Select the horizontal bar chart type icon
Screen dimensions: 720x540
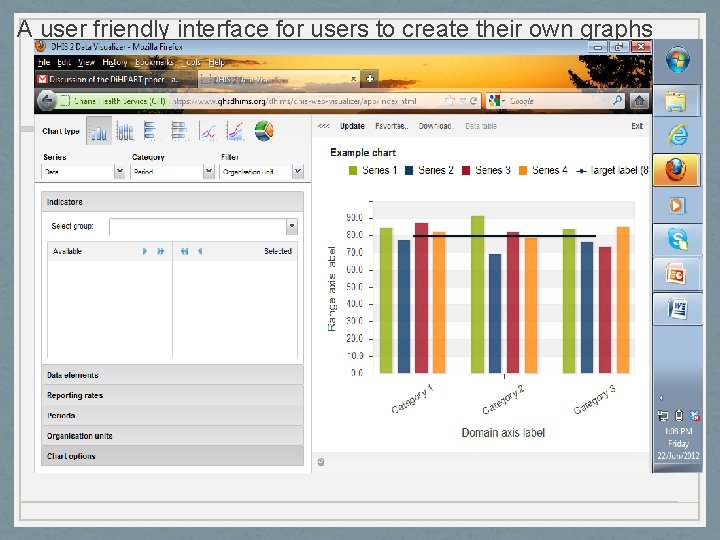coord(150,131)
